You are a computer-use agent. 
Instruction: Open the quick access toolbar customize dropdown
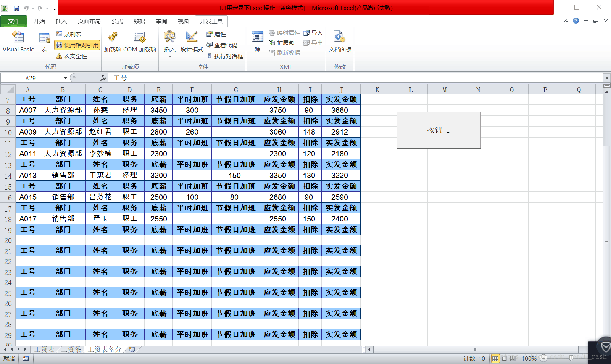pyautogui.click(x=55, y=8)
